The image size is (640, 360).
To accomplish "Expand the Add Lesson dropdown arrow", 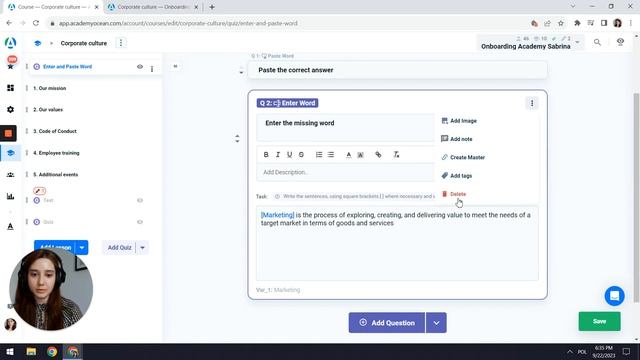I will [82, 247].
